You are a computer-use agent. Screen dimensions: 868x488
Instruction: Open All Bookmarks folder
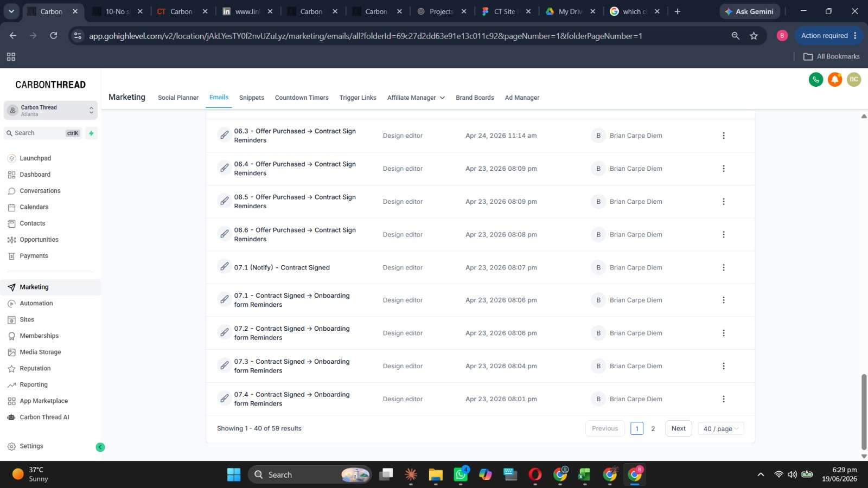pos(831,56)
